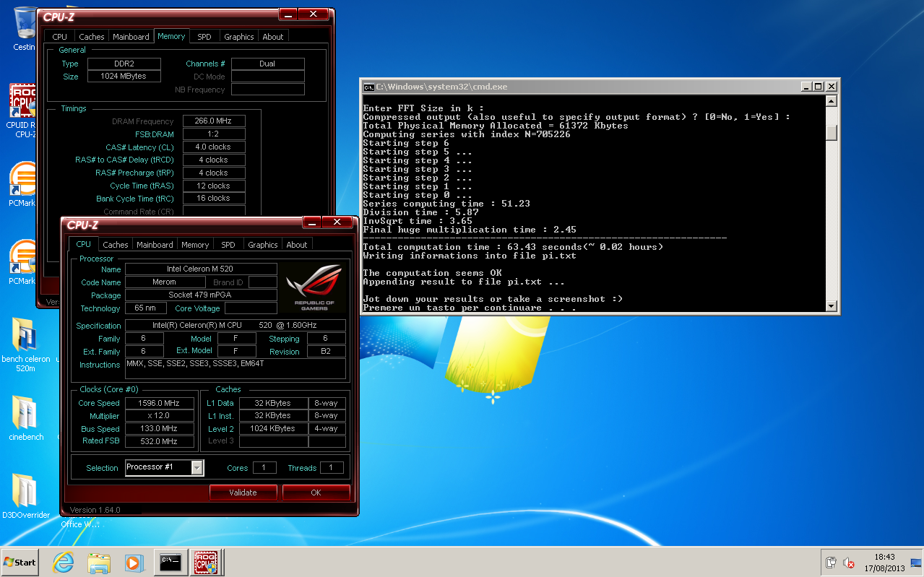Click the FSB:DRAM value 1:2
The height and width of the screenshot is (577, 924).
coord(214,134)
